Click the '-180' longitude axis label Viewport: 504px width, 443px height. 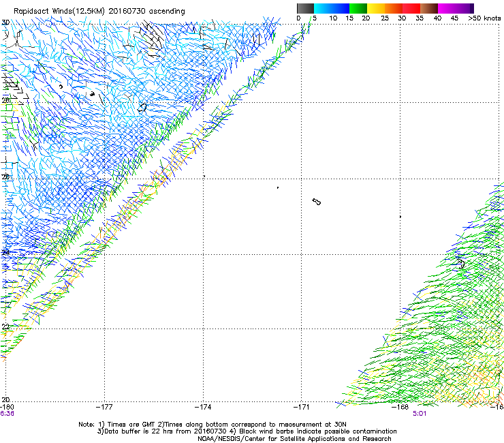tap(7, 407)
